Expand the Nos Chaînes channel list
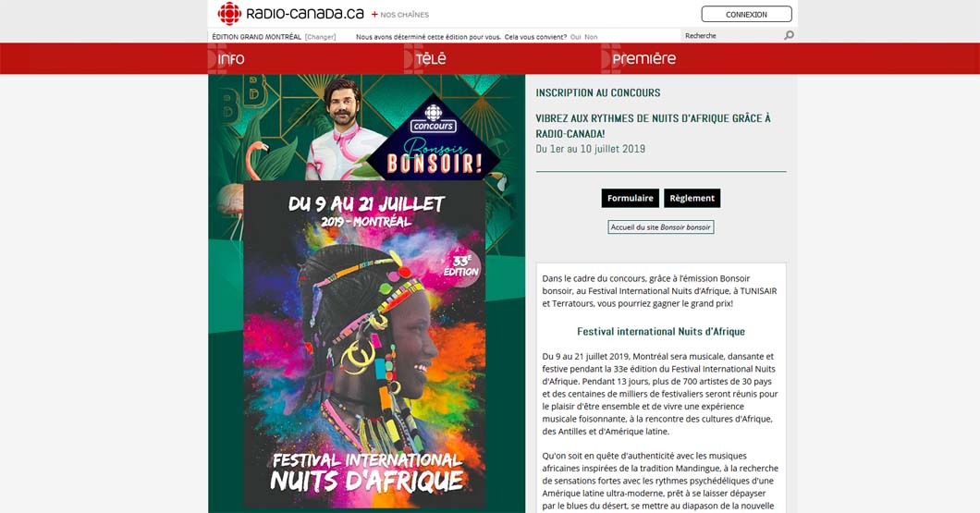The height and width of the screenshot is (513, 980). (x=404, y=15)
